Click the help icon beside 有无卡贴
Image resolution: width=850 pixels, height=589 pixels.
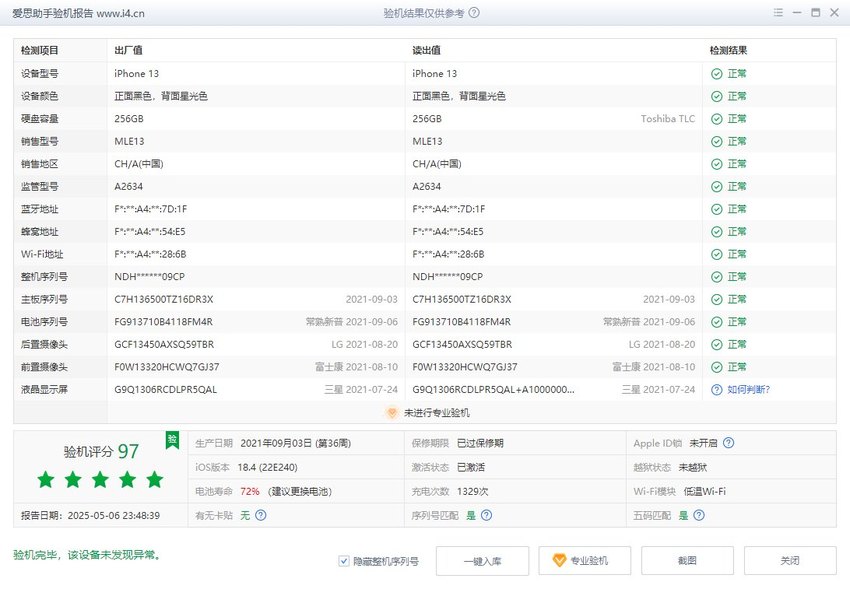pyautogui.click(x=261, y=515)
